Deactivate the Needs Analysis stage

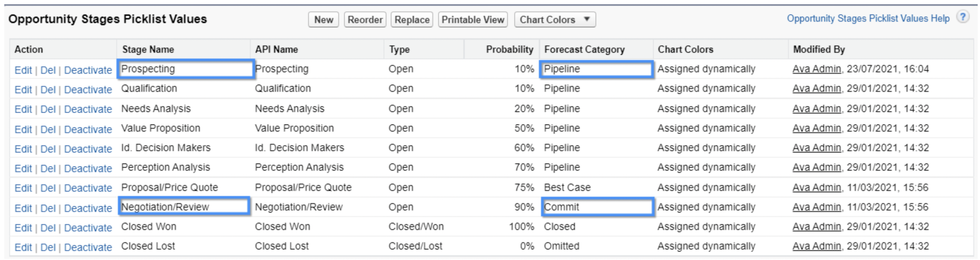[88, 109]
